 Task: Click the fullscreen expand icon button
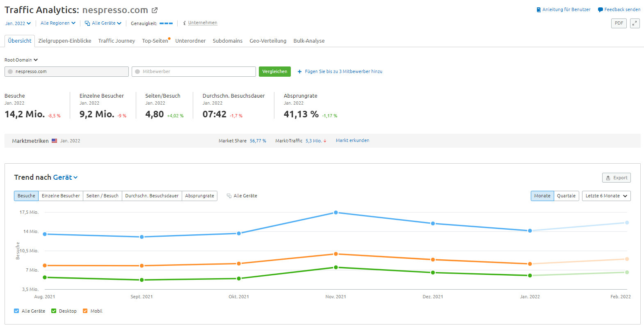point(635,23)
